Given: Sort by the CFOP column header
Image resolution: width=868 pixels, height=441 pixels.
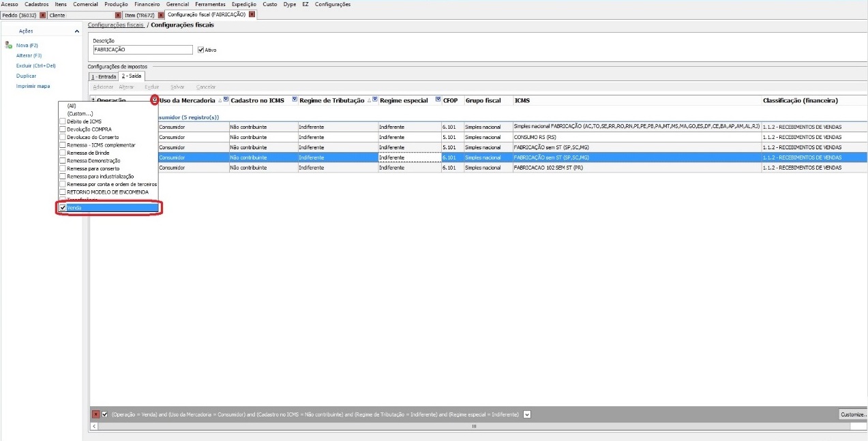Looking at the screenshot, I should [x=451, y=100].
